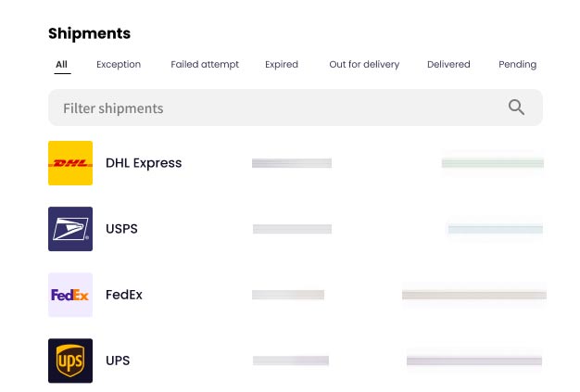
Task: Click the DHL Express logo icon
Action: [70, 163]
